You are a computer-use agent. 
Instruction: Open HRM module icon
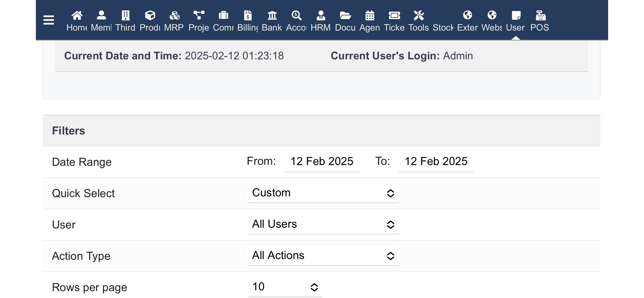point(321,16)
